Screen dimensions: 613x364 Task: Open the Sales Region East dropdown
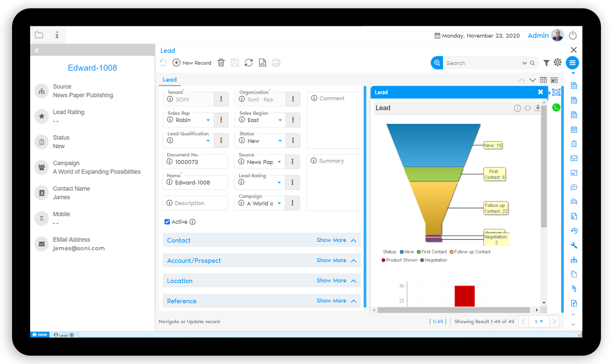click(280, 120)
